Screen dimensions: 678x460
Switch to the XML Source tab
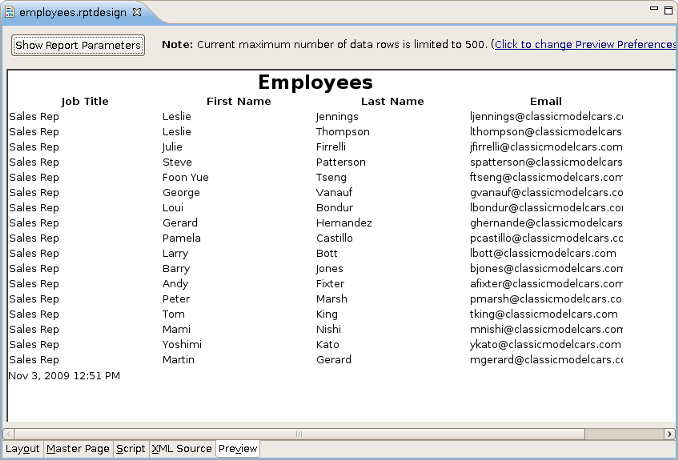click(182, 449)
